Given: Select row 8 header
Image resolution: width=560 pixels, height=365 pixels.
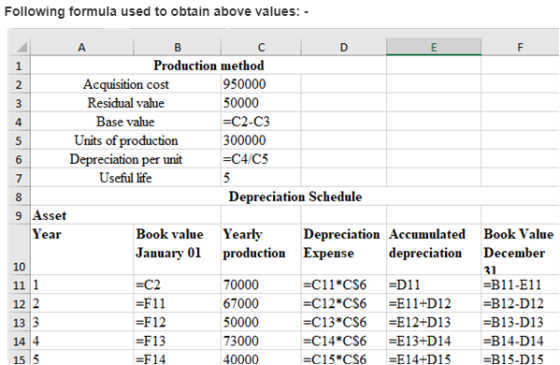Looking at the screenshot, I should (19, 197).
